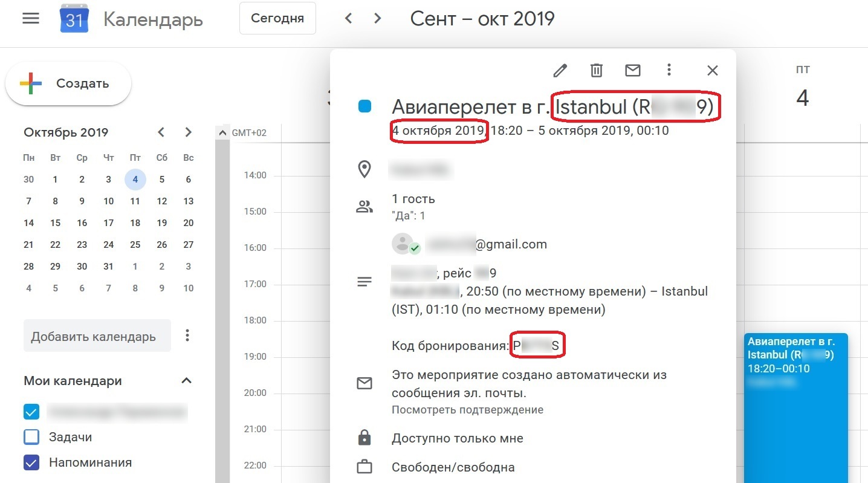The width and height of the screenshot is (868, 483).
Task: Go to next month in mini calendar
Action: point(189,132)
